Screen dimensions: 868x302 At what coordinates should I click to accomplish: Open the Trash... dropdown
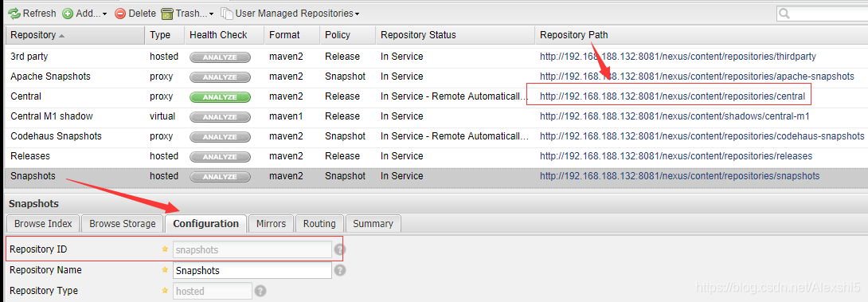tap(188, 14)
